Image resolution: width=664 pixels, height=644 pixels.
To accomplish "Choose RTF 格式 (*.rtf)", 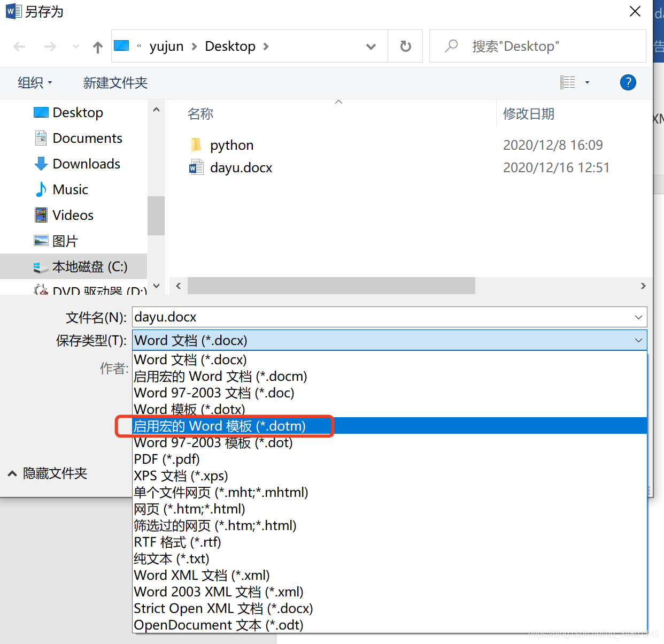I will 390,542.
